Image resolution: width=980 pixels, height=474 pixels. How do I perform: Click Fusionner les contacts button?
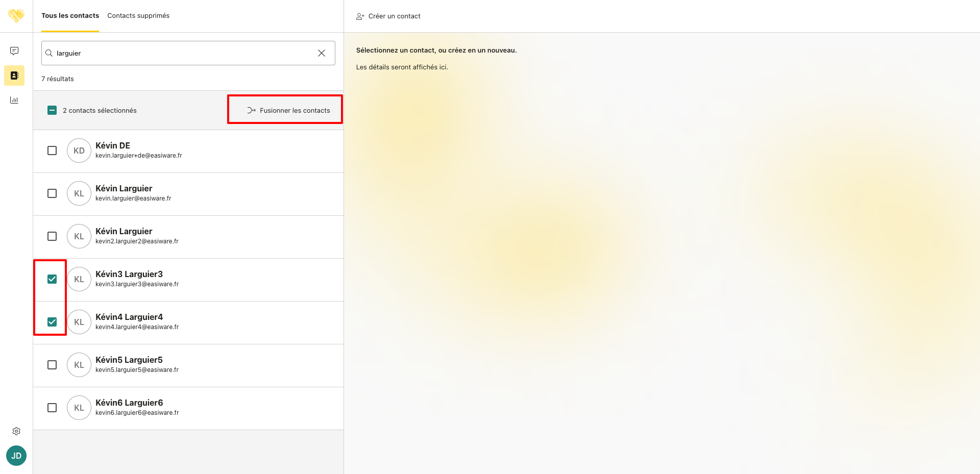[x=288, y=110]
